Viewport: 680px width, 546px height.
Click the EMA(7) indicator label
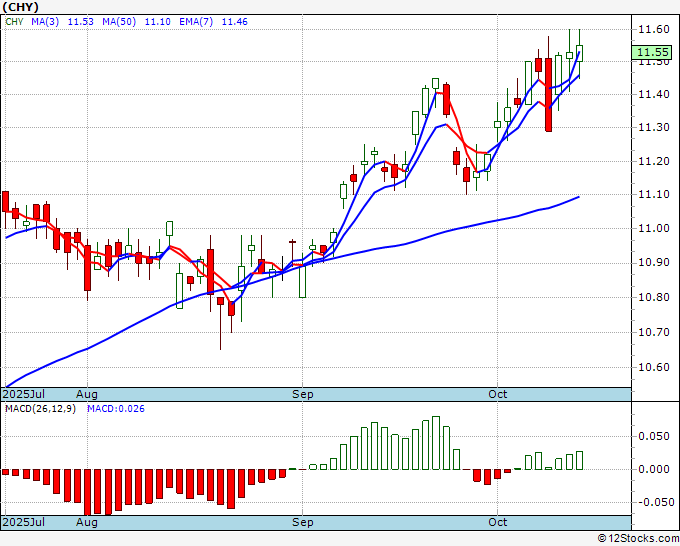tap(196, 22)
